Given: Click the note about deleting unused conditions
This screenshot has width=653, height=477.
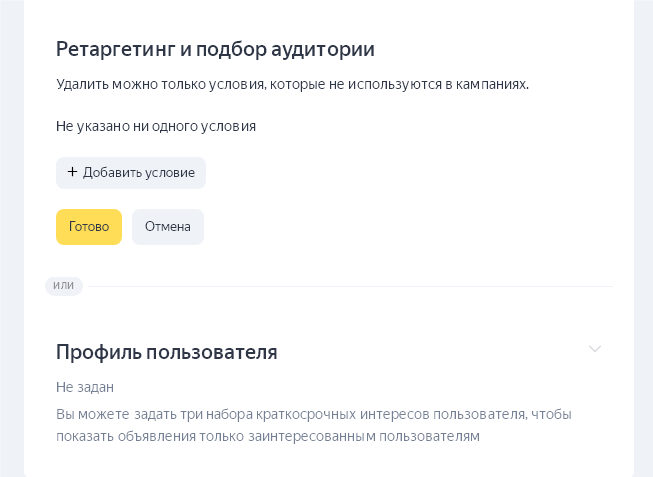Looking at the screenshot, I should click(x=292, y=84).
